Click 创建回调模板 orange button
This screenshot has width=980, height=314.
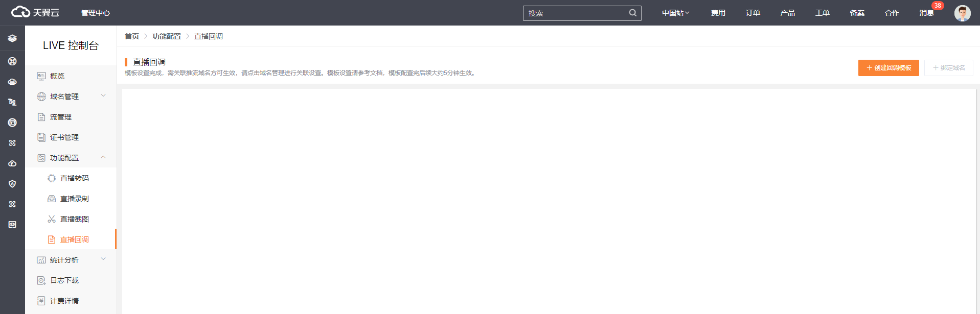click(888, 68)
